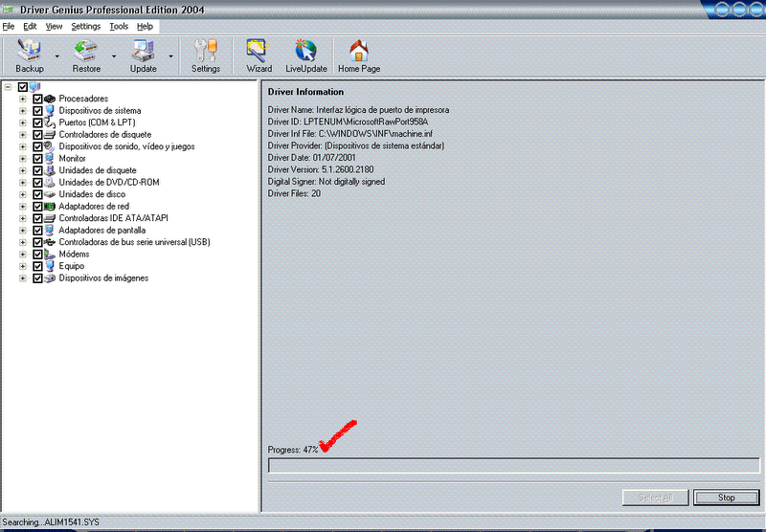Click the Unidades de disco icon
This screenshot has width=766, height=532.
50,194
